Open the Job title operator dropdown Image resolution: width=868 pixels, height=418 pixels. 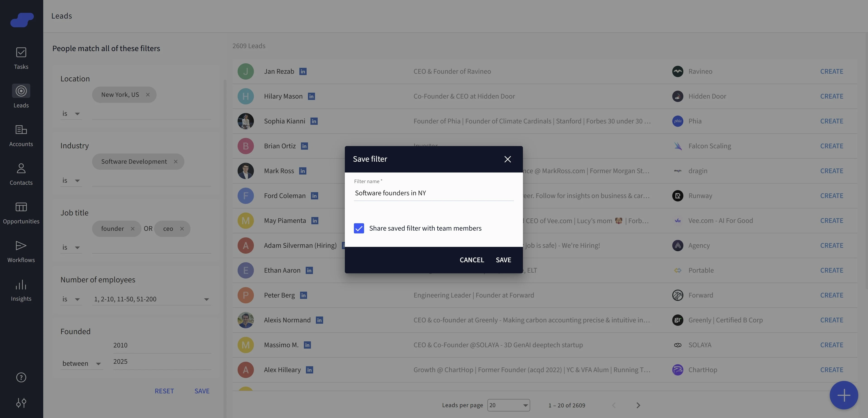tap(71, 247)
